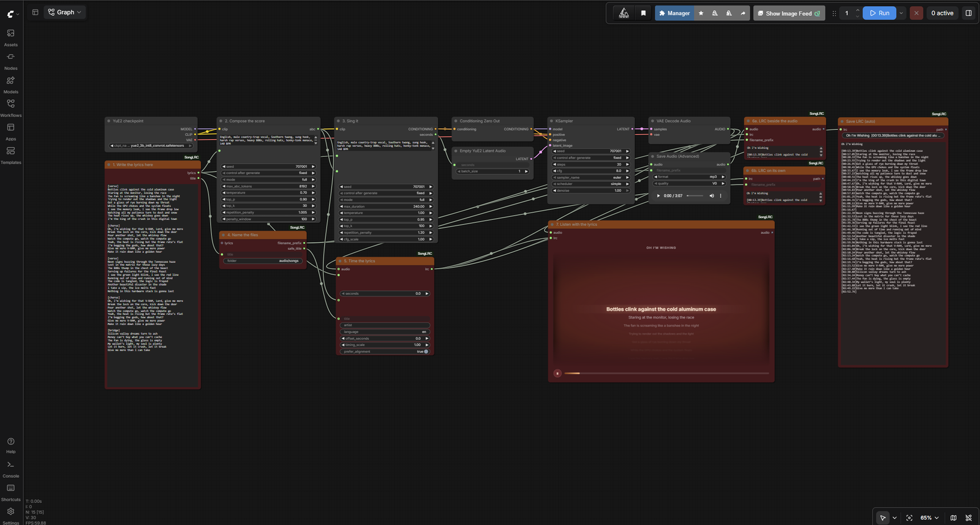The image size is (980, 525).
Task: Open audio player three-dot menu
Action: pos(720,196)
